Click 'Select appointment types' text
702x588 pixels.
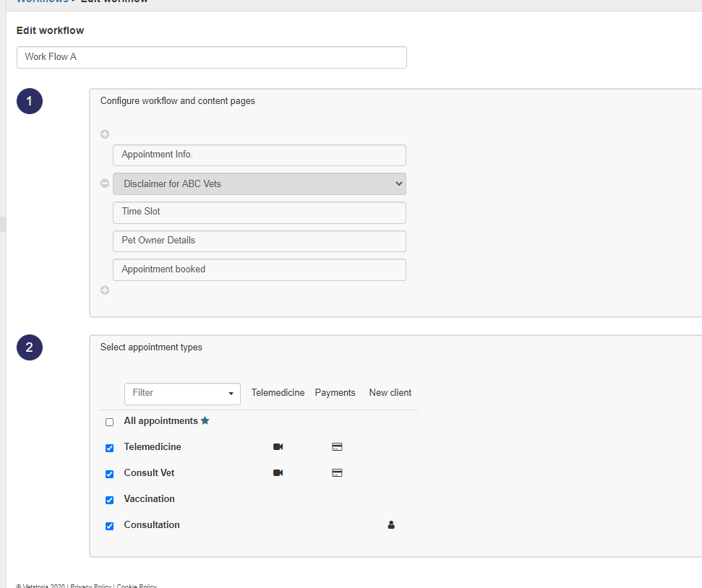(151, 347)
